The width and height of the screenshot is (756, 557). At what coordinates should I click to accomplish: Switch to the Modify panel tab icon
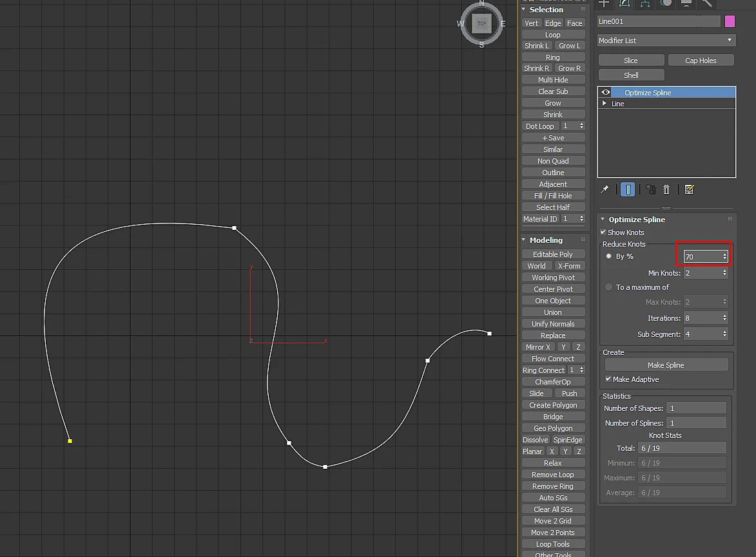click(x=625, y=3)
